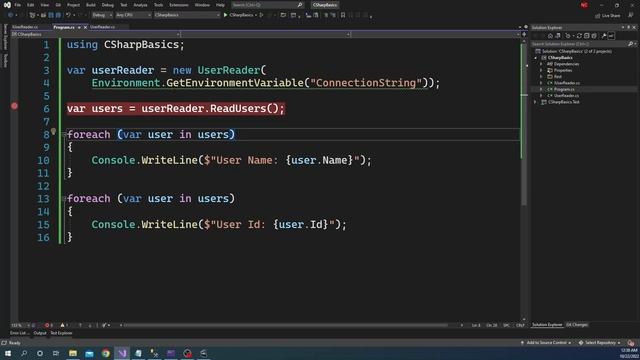Click the bookmark toolbar icon

coord(343,15)
